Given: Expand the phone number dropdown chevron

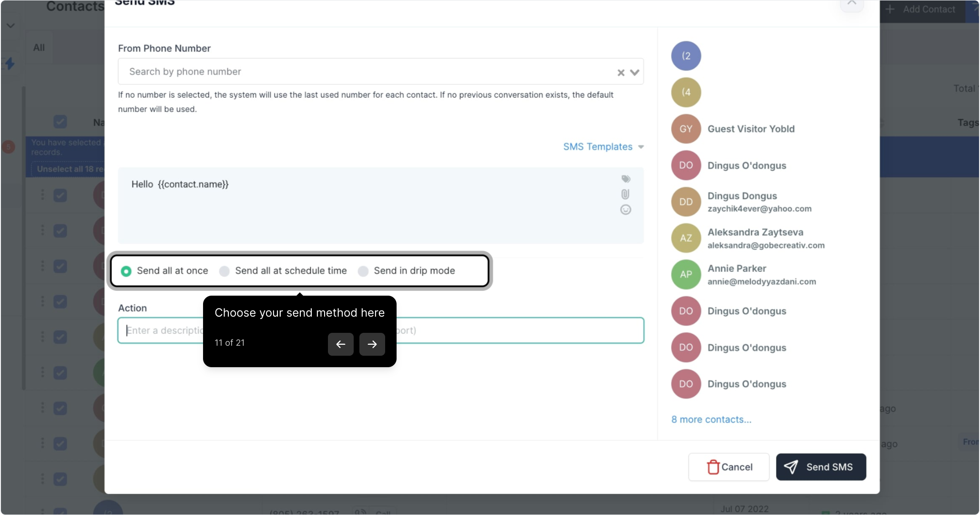Looking at the screenshot, I should pyautogui.click(x=634, y=72).
